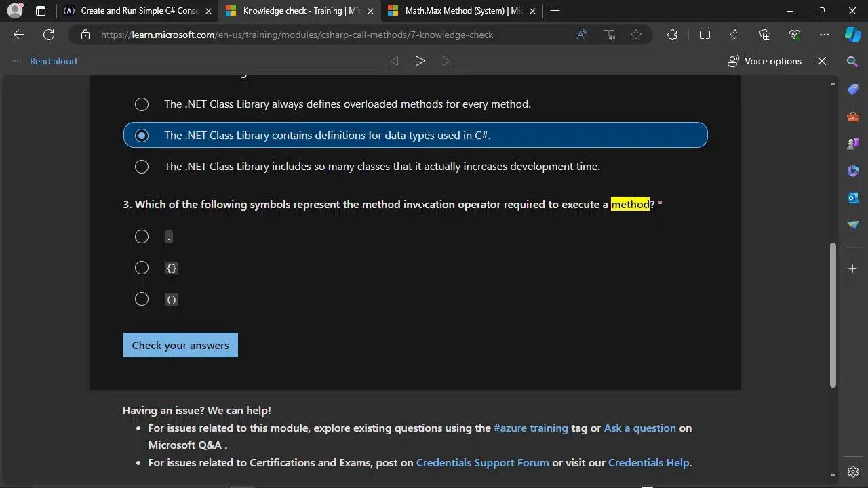This screenshot has height=488, width=868.
Task: Select the dot symbol radio option
Action: click(x=142, y=237)
